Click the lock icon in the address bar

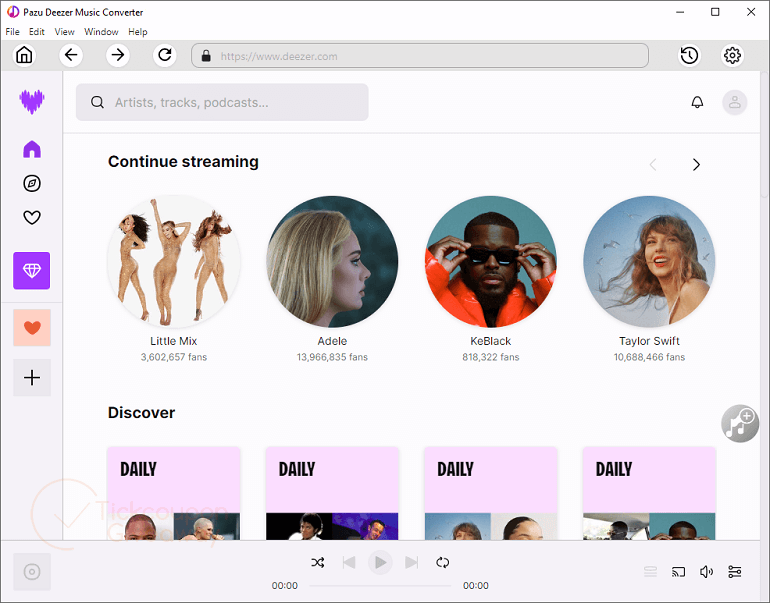click(206, 55)
